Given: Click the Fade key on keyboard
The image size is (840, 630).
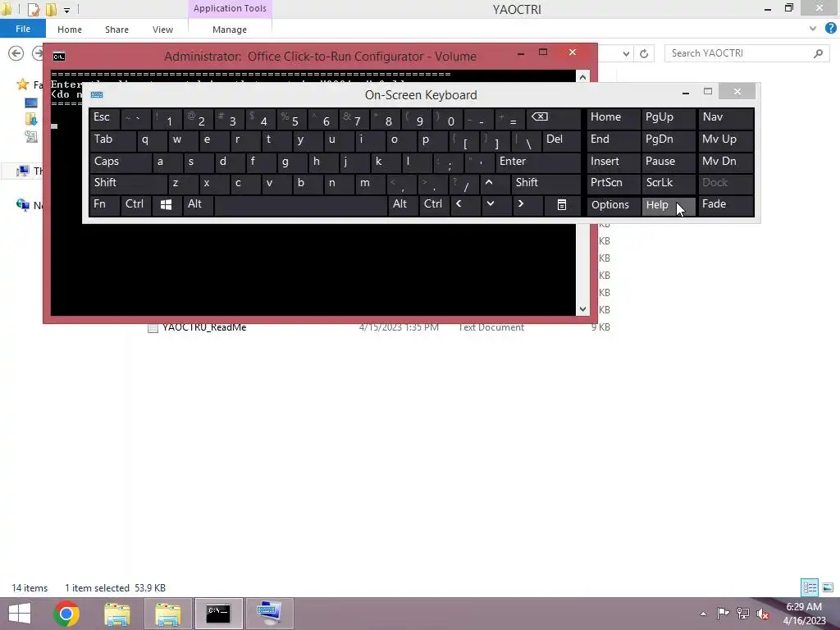Looking at the screenshot, I should tap(726, 205).
